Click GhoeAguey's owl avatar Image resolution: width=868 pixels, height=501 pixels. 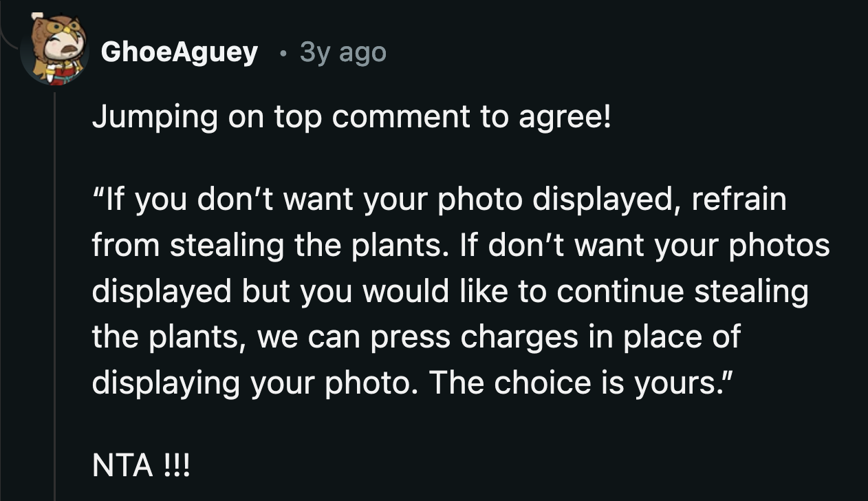pyautogui.click(x=54, y=50)
